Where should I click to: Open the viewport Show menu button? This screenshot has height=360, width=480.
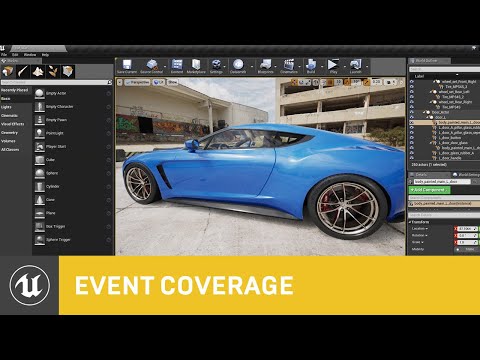point(173,82)
